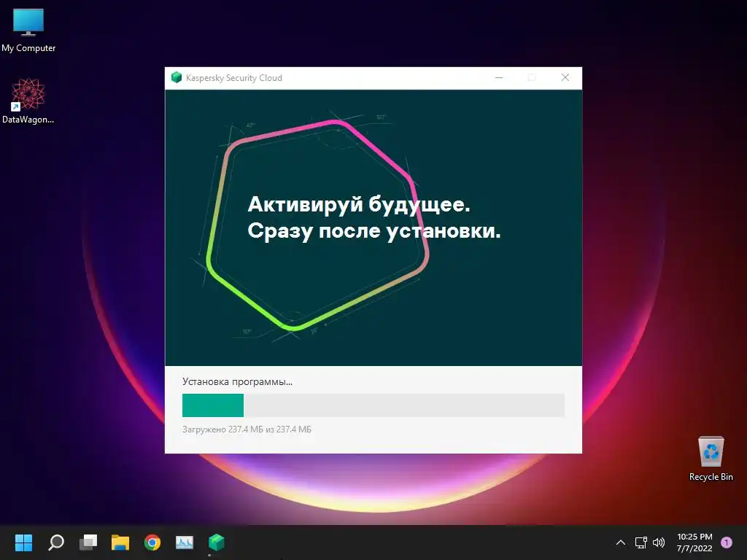Click the 'Сразу после установки.' headline line
The width and height of the screenshot is (747, 560).
click(x=374, y=231)
